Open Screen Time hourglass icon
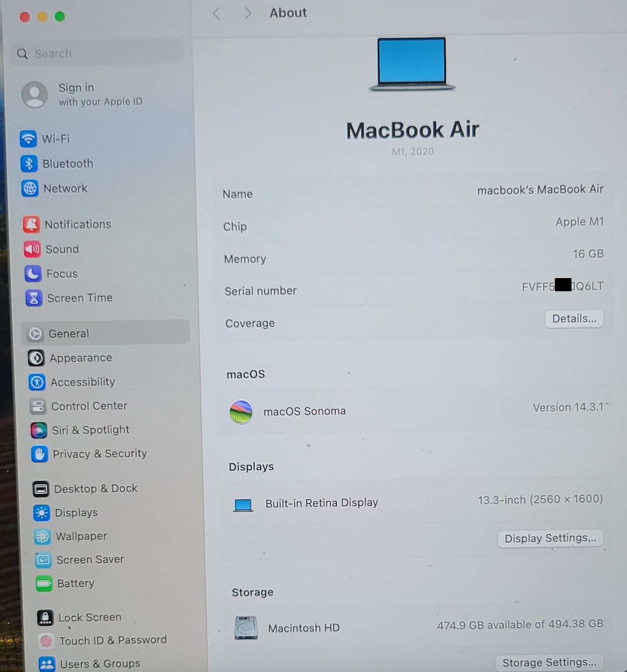The height and width of the screenshot is (672, 627). 34,298
